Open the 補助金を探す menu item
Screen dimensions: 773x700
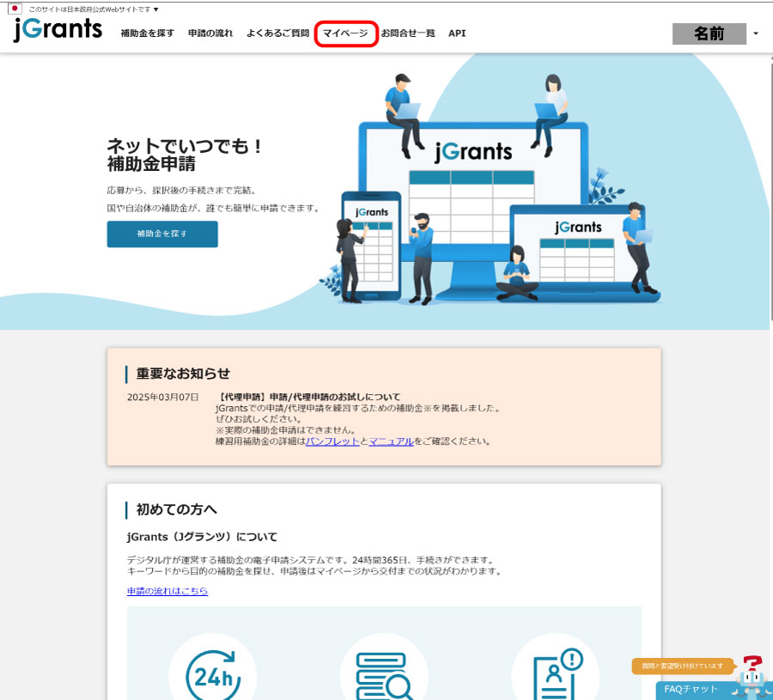(148, 33)
